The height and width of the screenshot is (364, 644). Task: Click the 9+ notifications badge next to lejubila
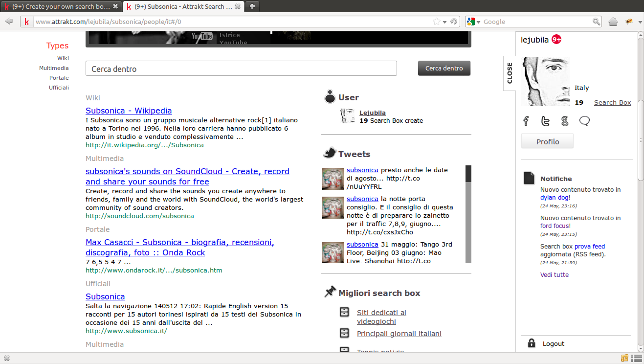[x=556, y=40]
